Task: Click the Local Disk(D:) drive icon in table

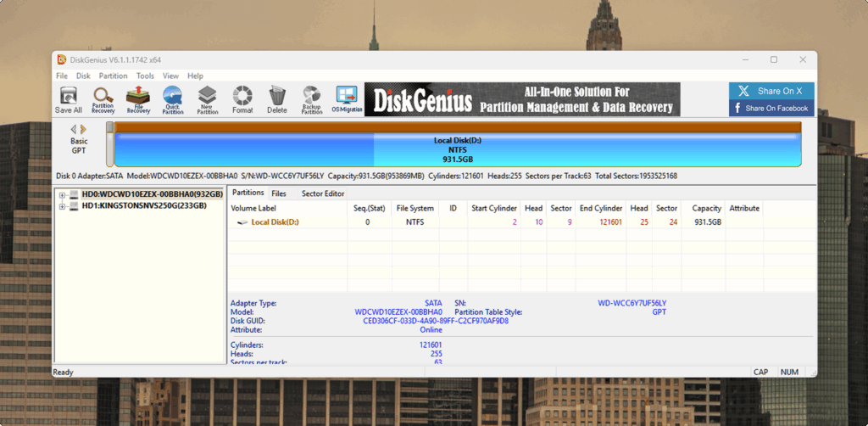Action: point(242,222)
